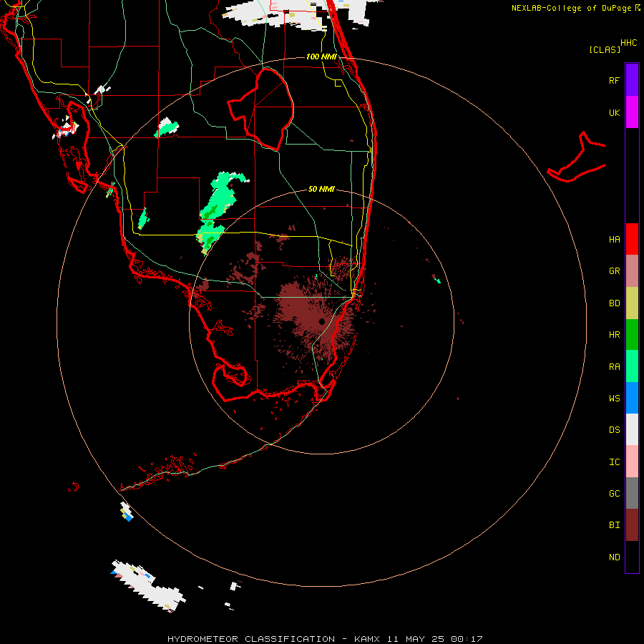644x644 pixels.
Task: Click the RA legend label
Action: [x=614, y=367]
